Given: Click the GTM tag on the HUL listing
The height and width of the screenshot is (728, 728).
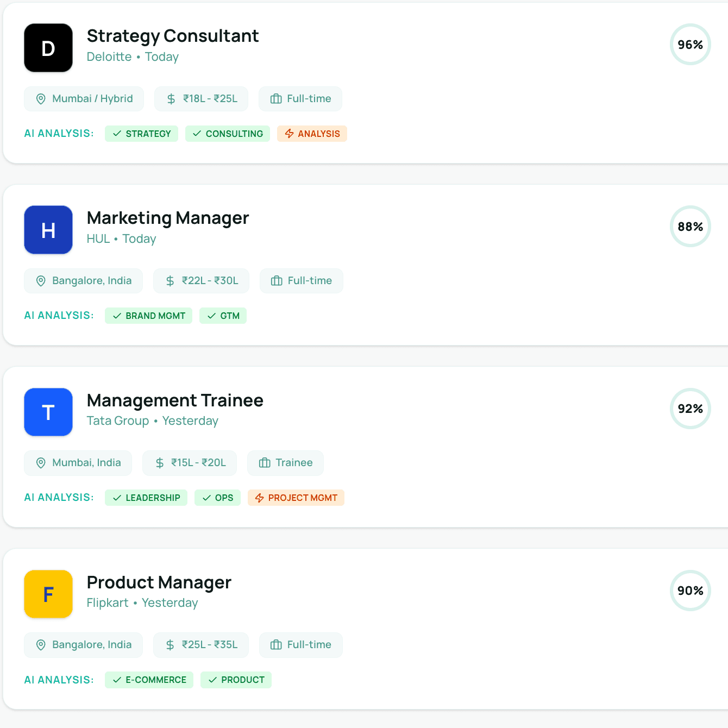Looking at the screenshot, I should [x=223, y=316].
